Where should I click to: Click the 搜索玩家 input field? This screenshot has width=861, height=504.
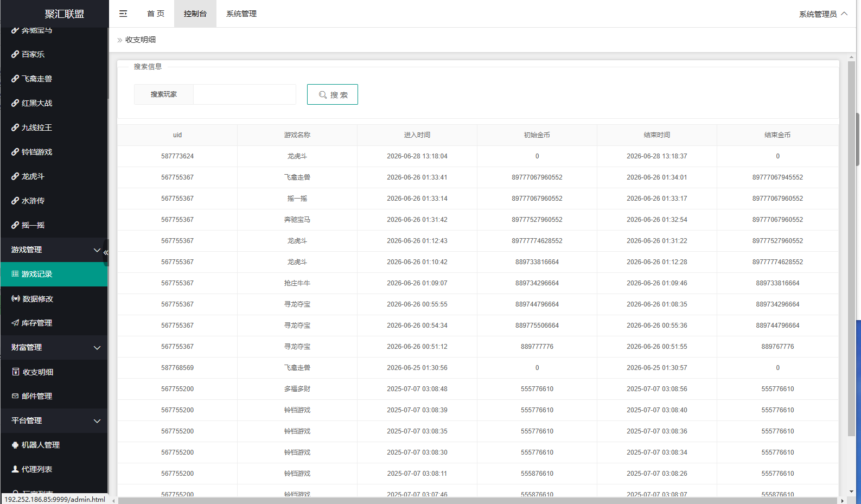tap(245, 94)
